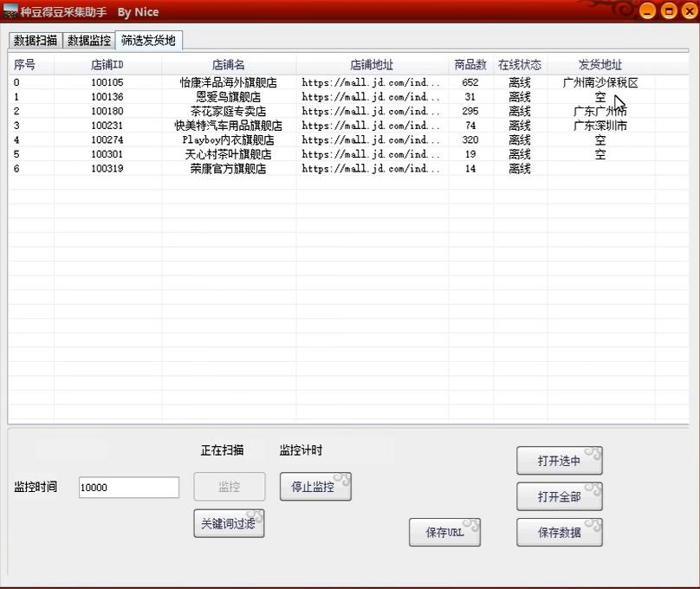Click the 商品数 column header

(x=470, y=65)
